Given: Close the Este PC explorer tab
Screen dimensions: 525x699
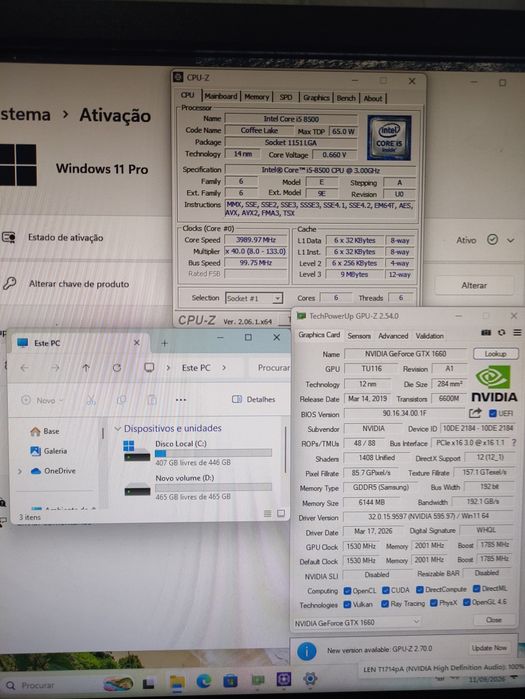Looking at the screenshot, I should point(137,342).
